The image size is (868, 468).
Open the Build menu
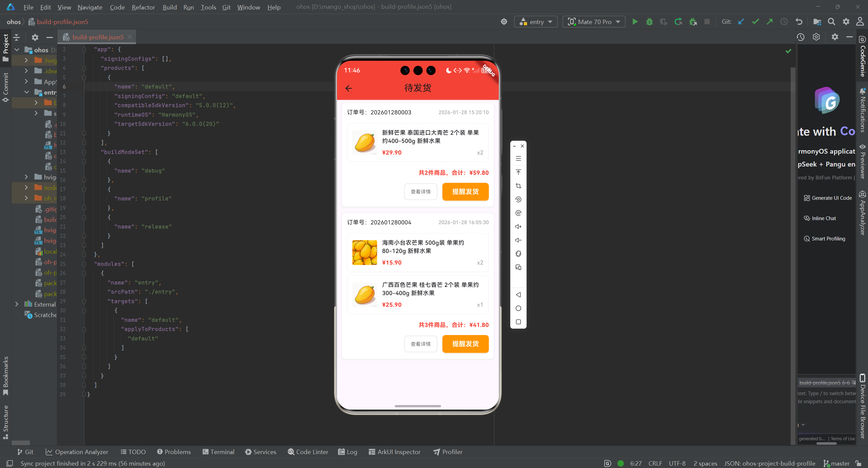point(169,7)
